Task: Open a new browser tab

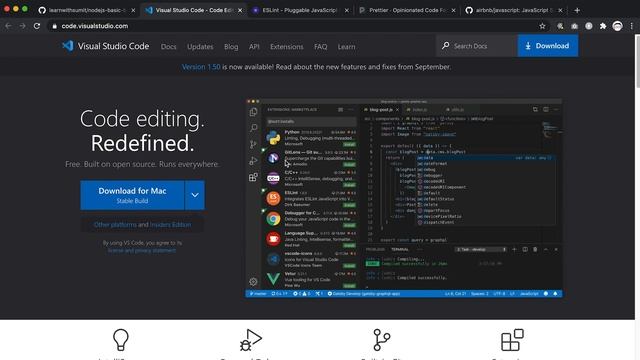Action: [x=577, y=10]
